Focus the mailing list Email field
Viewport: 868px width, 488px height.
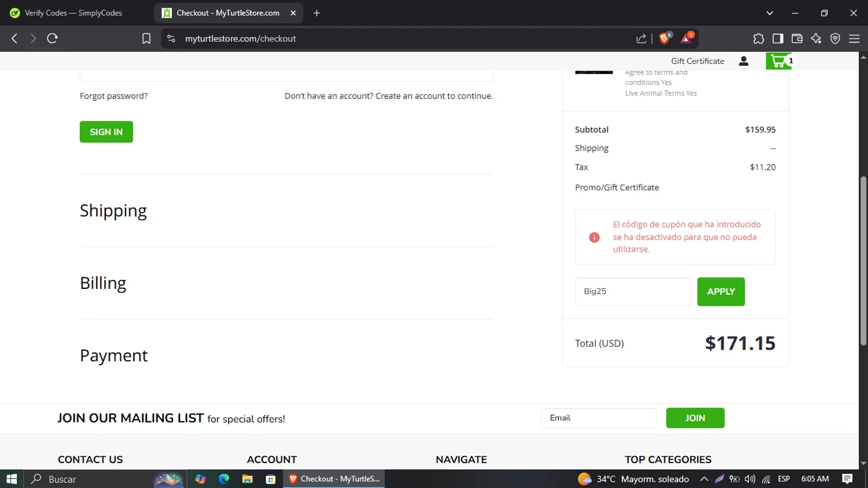tap(599, 418)
